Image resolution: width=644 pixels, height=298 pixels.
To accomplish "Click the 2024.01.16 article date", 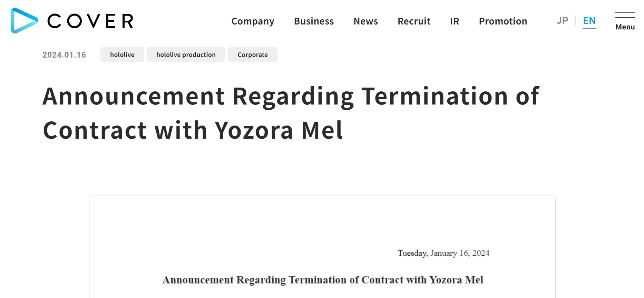I will [x=64, y=55].
